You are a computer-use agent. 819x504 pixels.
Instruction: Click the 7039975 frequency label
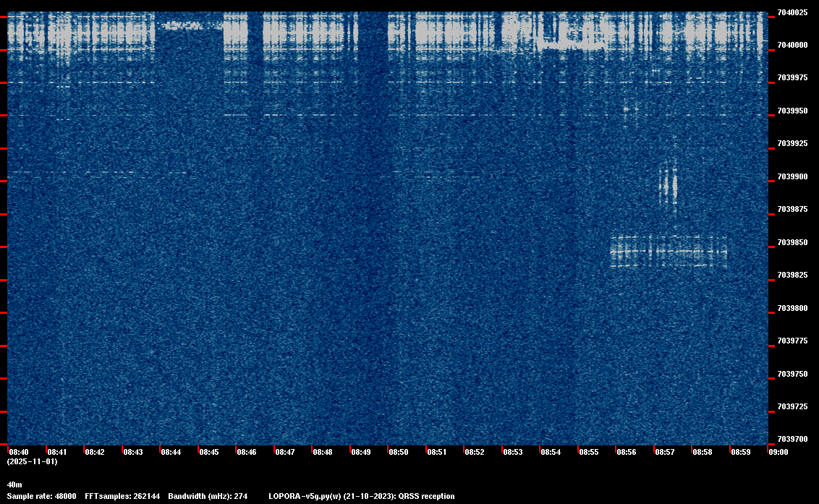(x=792, y=78)
